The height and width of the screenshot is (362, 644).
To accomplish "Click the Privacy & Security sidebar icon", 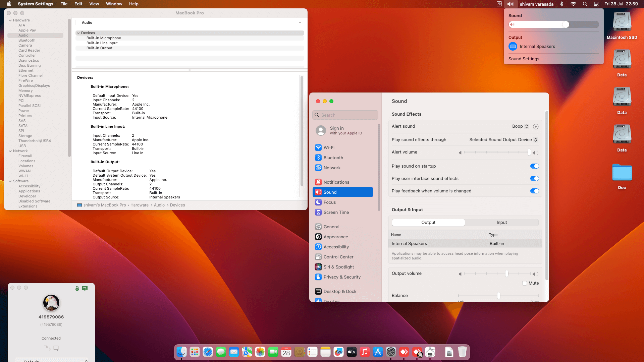I will (318, 277).
